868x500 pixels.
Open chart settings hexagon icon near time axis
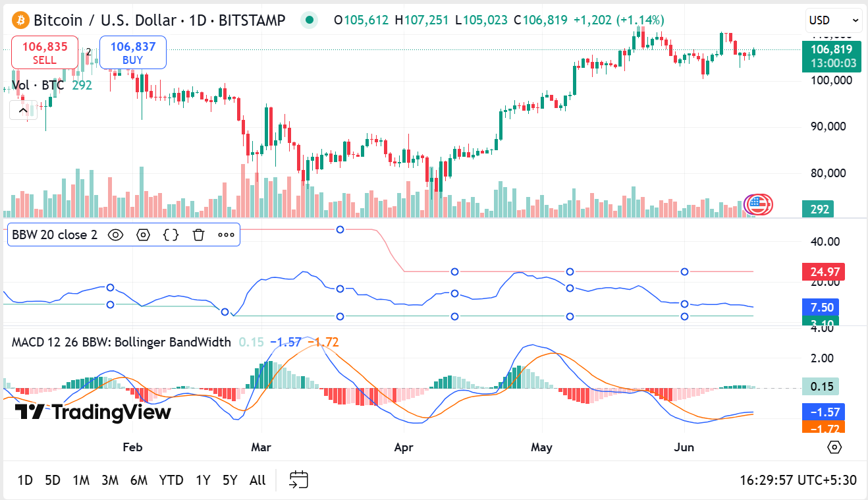point(834,447)
